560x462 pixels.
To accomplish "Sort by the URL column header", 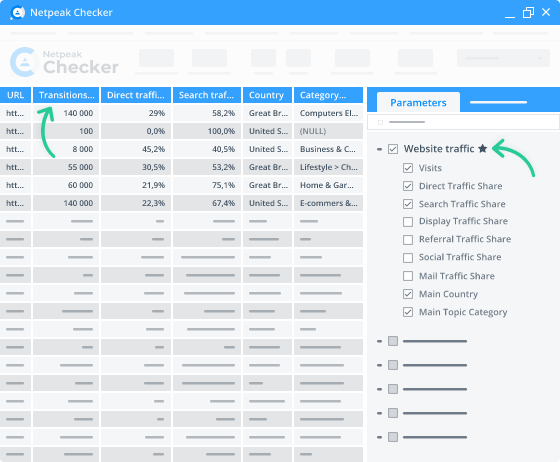I will pos(15,95).
